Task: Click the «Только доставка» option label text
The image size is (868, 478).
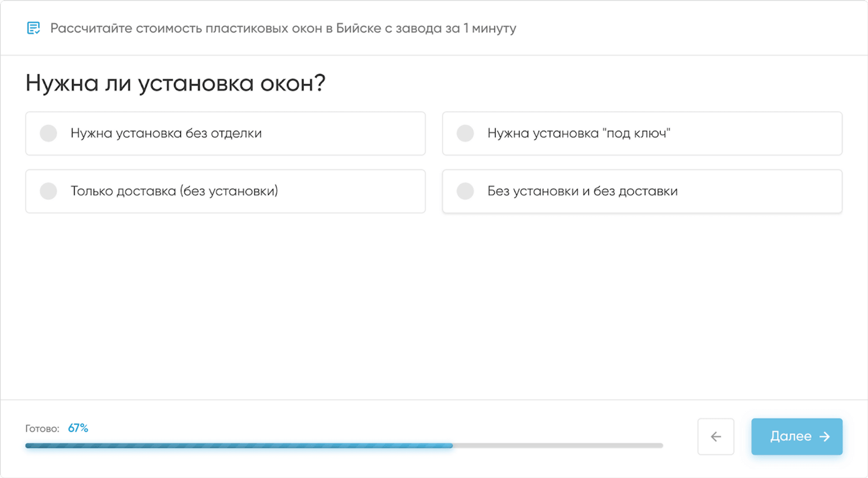Action: click(174, 191)
